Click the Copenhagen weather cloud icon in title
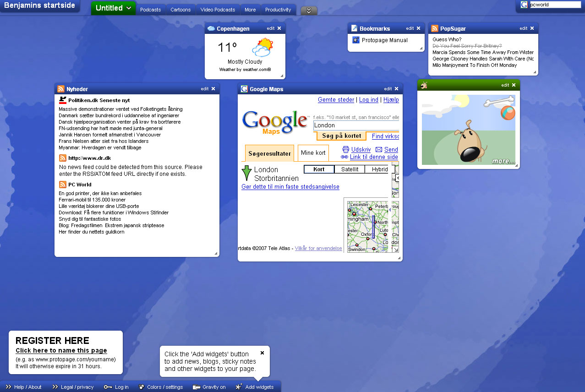 211,28
